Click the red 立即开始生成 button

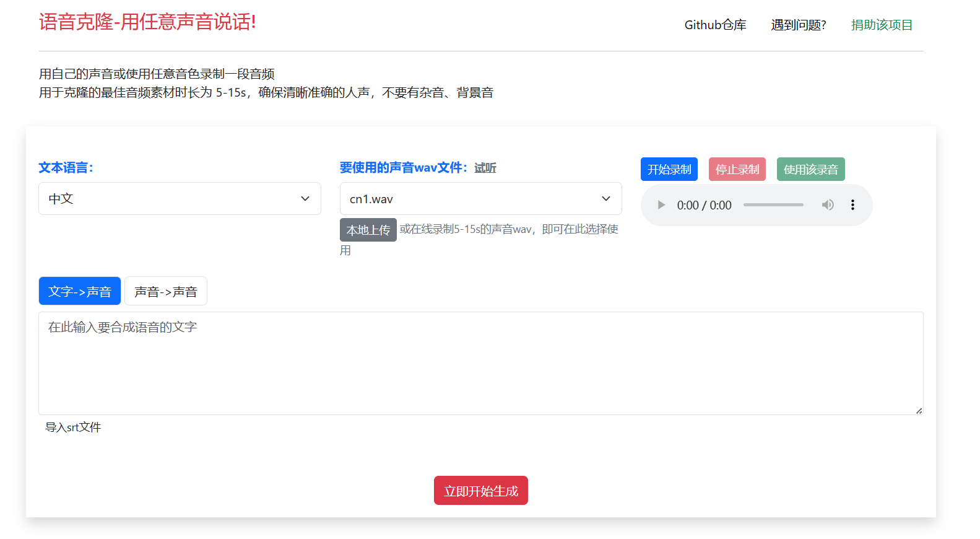pyautogui.click(x=481, y=491)
